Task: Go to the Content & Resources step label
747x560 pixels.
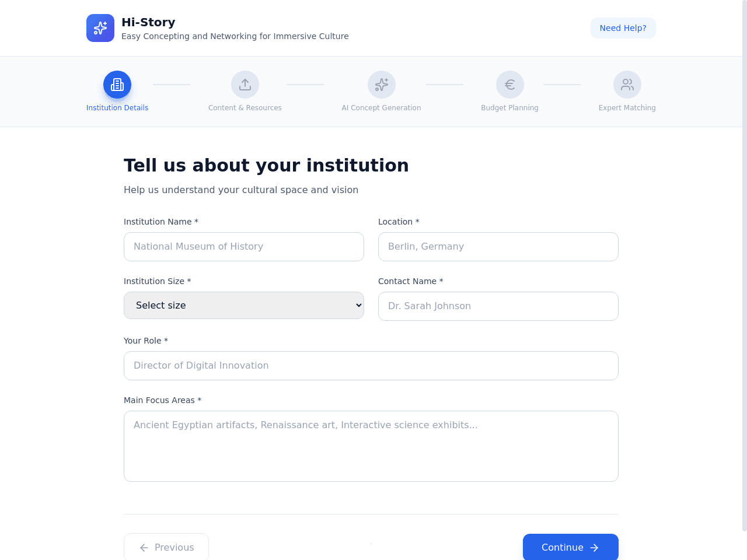Action: [x=245, y=108]
